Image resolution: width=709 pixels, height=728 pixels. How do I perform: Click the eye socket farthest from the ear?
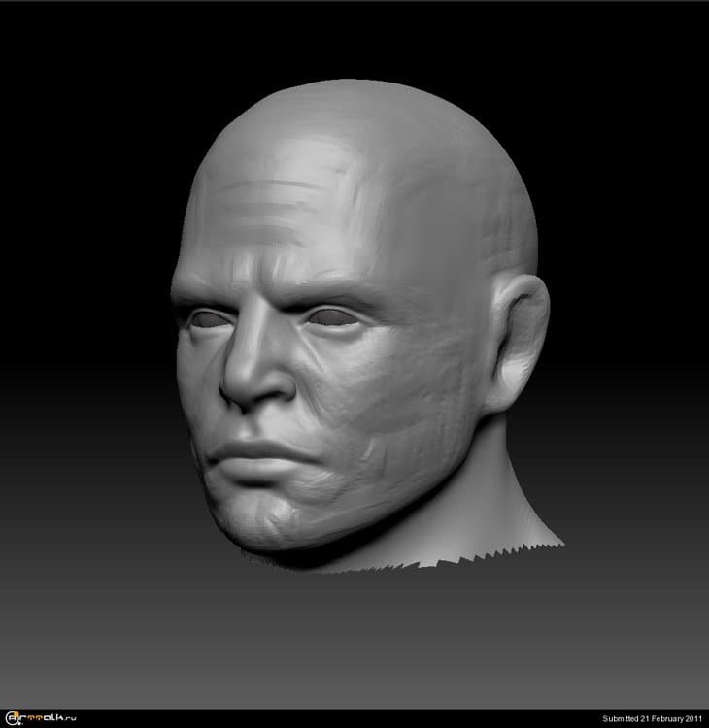pos(208,319)
